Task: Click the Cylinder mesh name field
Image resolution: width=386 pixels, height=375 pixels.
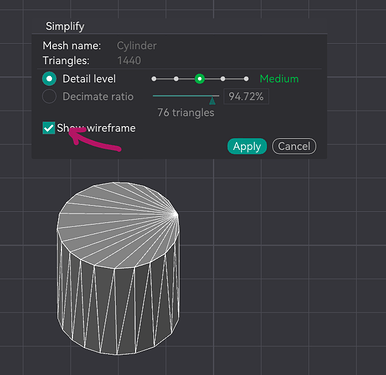Action: (137, 46)
